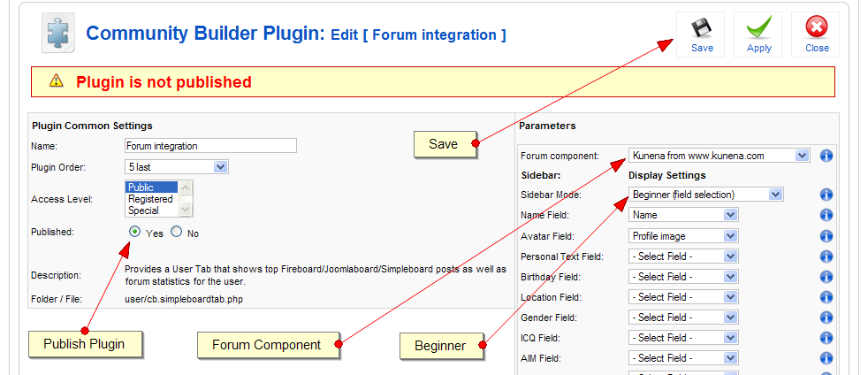Open the Avatar Field dropdown
Image resolution: width=868 pixels, height=375 pixels.
point(683,236)
